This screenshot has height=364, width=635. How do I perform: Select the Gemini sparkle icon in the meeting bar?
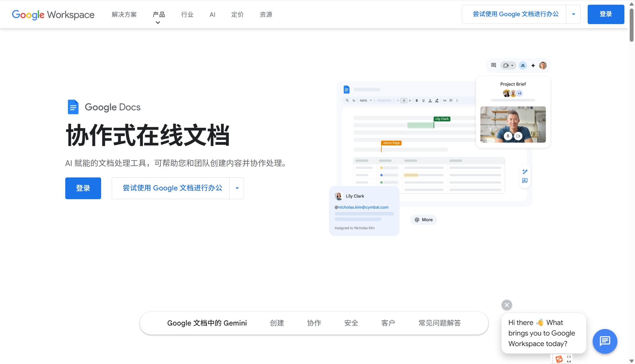pos(533,66)
